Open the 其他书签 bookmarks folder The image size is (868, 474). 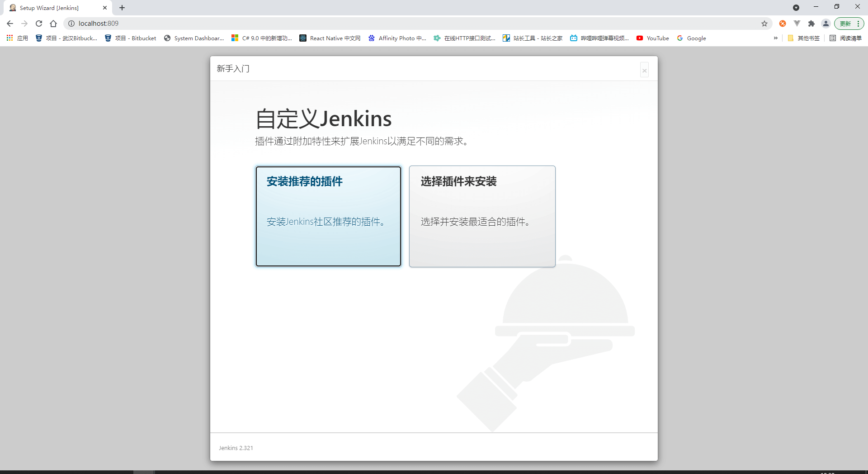pyautogui.click(x=803, y=38)
